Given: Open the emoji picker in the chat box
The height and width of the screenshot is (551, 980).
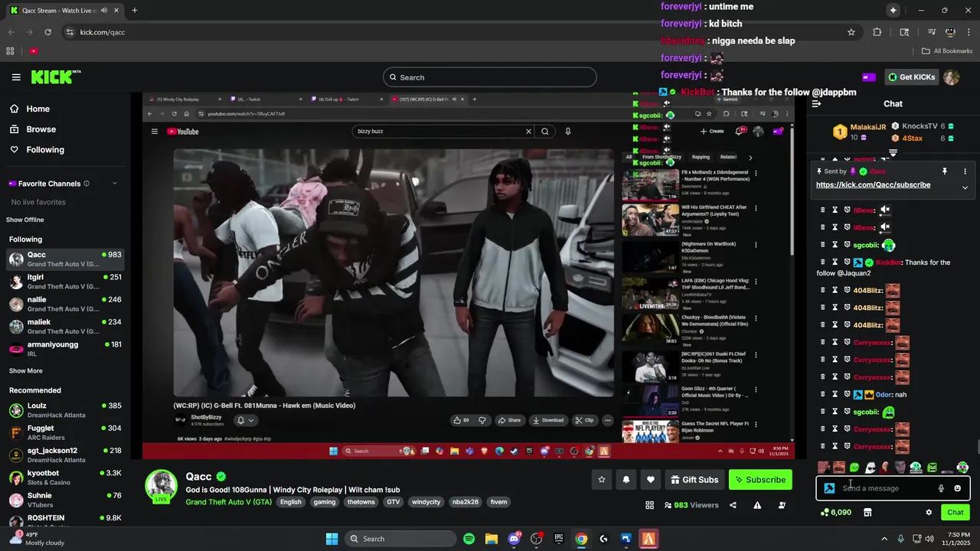Looking at the screenshot, I should (957, 488).
